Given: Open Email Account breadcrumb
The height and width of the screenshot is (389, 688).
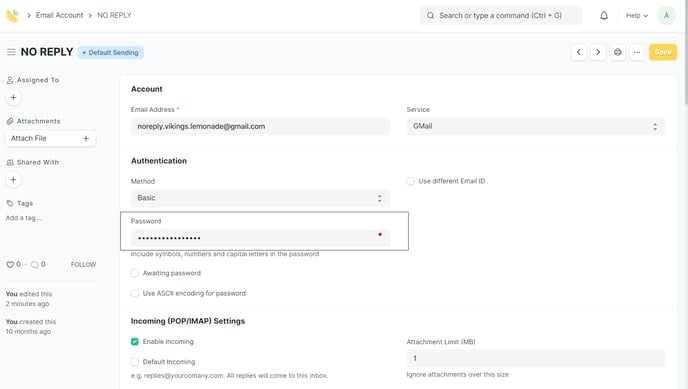Looking at the screenshot, I should [59, 15].
